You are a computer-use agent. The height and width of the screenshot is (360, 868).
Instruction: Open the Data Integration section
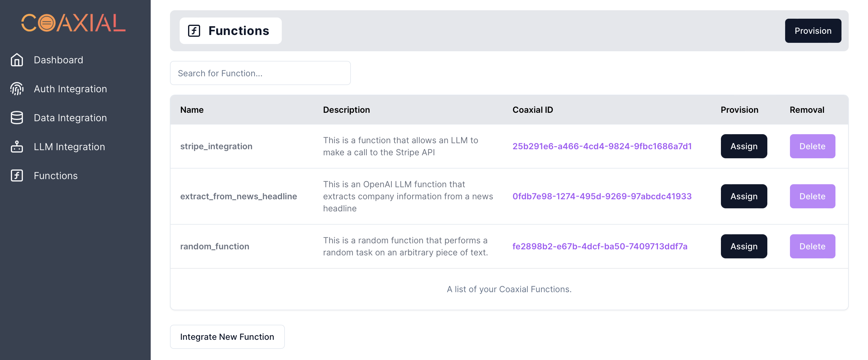70,118
